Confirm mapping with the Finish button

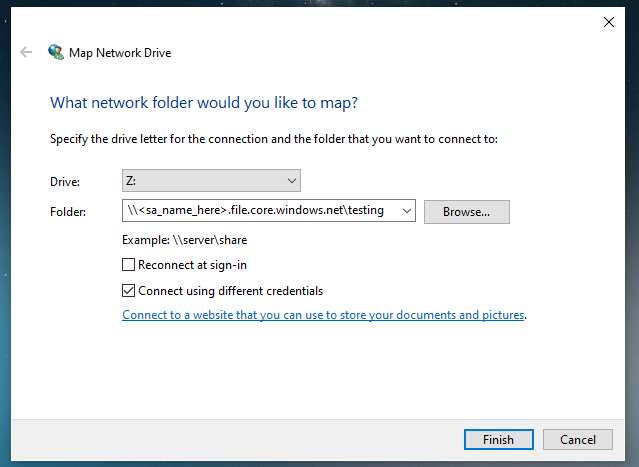[498, 439]
